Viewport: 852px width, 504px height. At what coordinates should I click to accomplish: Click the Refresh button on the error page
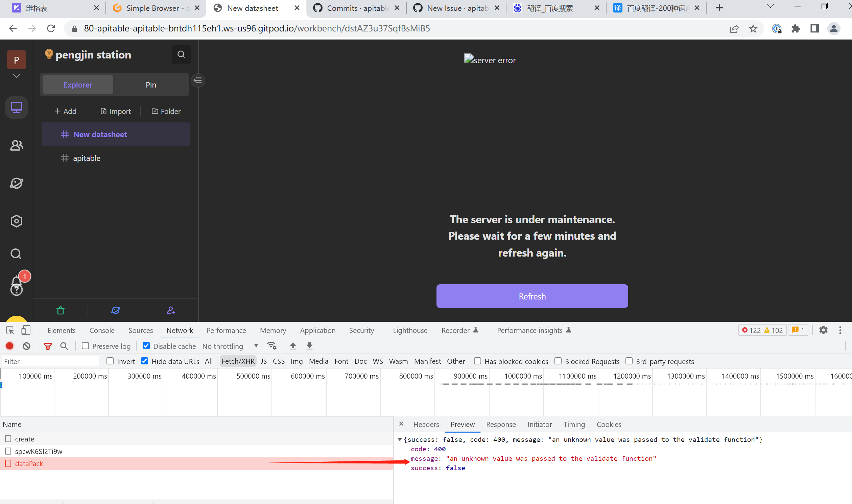tap(531, 296)
